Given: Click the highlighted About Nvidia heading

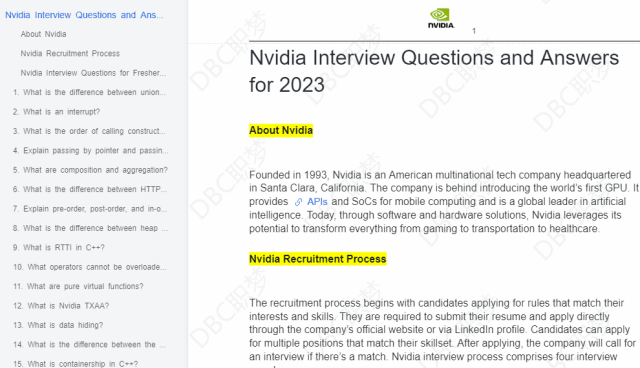Looking at the screenshot, I should pyautogui.click(x=281, y=131).
